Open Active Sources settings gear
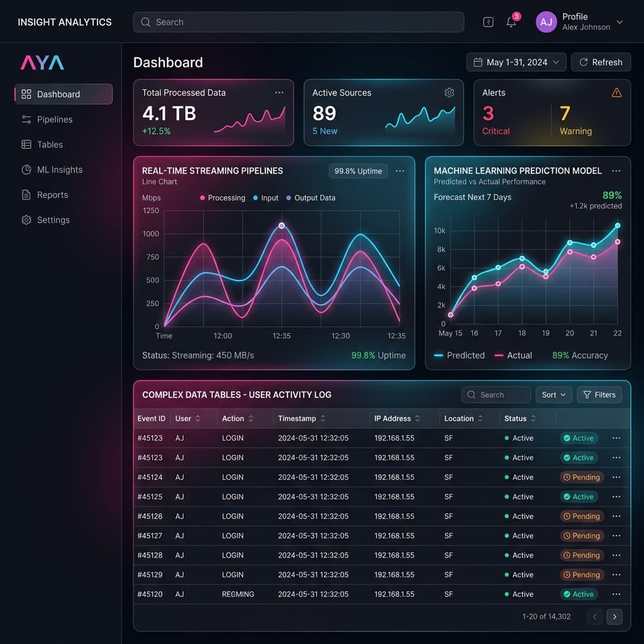This screenshot has height=644, width=644. (x=449, y=92)
